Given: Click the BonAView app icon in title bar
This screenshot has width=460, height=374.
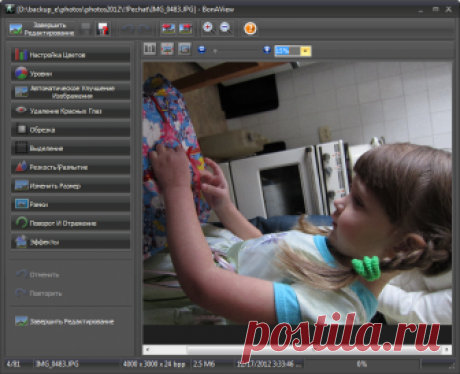Looking at the screenshot, I should [x=10, y=9].
